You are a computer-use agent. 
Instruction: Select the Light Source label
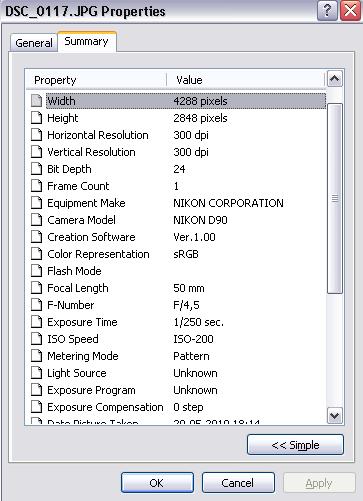tap(77, 373)
